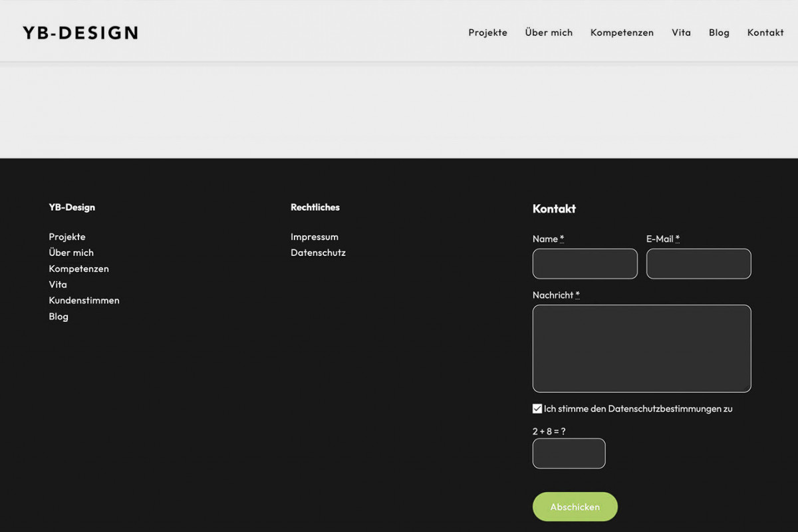This screenshot has width=798, height=532.
Task: Click the Über mich footer link
Action: click(71, 253)
